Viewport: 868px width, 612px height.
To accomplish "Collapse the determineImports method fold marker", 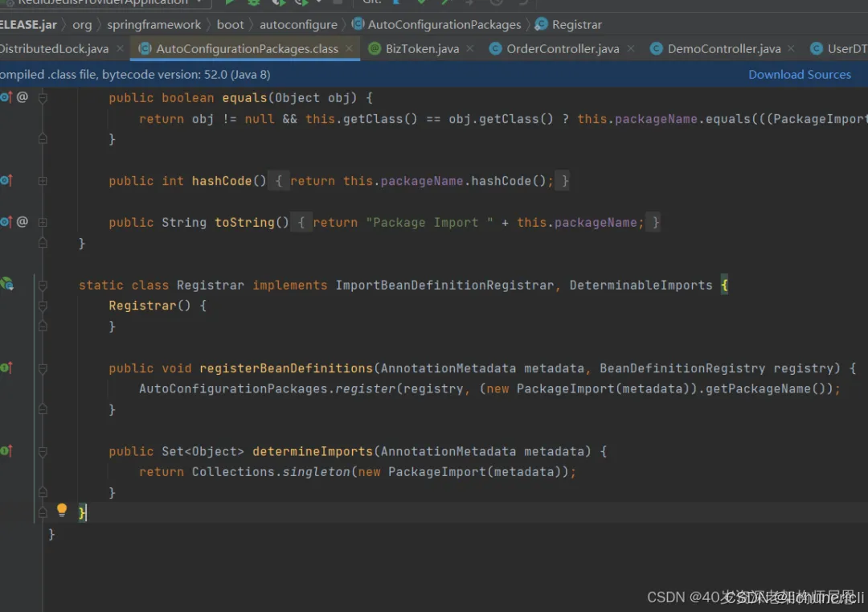I will [43, 451].
